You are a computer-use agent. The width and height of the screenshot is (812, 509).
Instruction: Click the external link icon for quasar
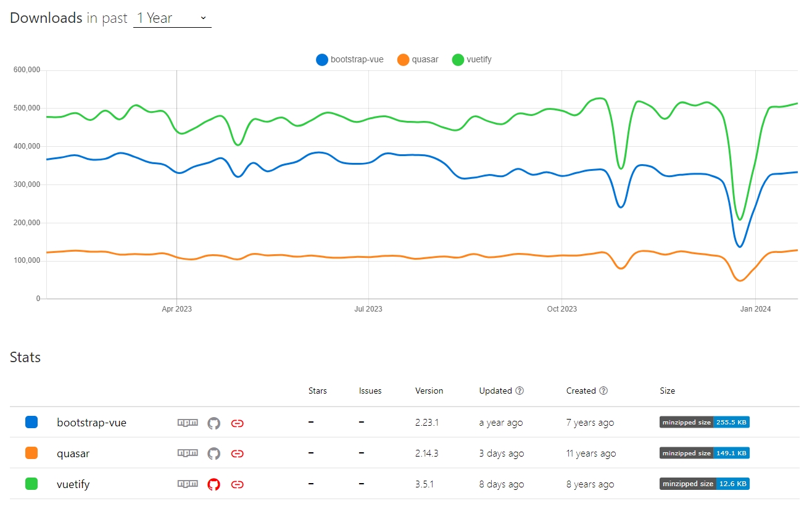pos(238,453)
